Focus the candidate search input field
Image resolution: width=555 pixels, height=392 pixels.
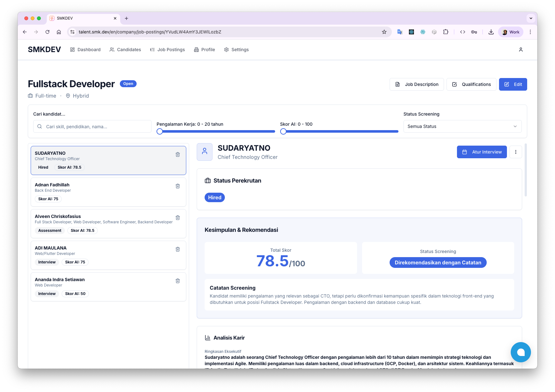96,127
